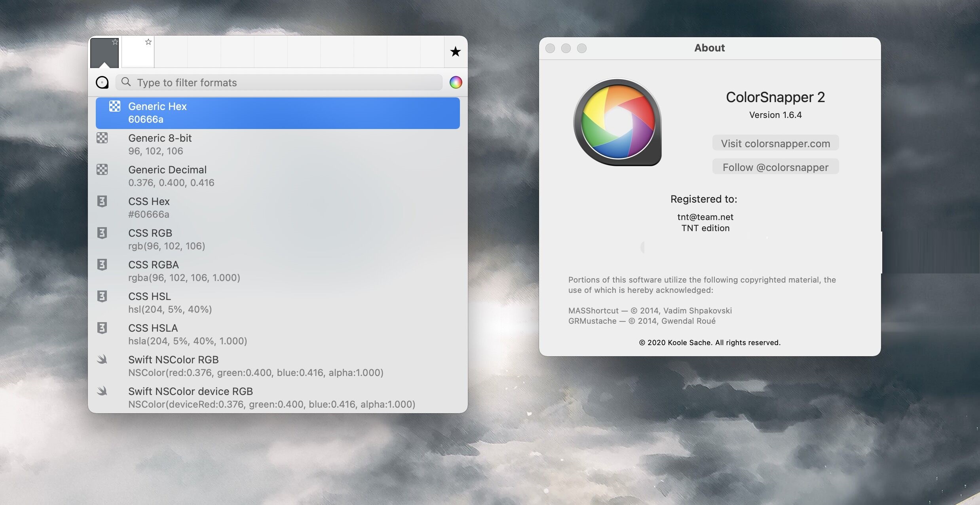Toggle favorite star on gray swatch
Image resolution: width=980 pixels, height=505 pixels.
pyautogui.click(x=115, y=42)
